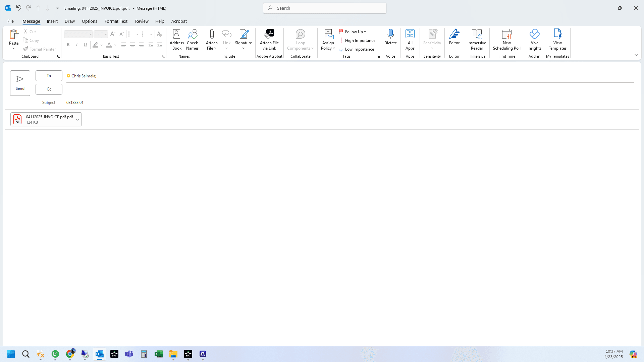This screenshot has height=362, width=644.
Task: Open the font name combo box
Action: tap(78, 34)
